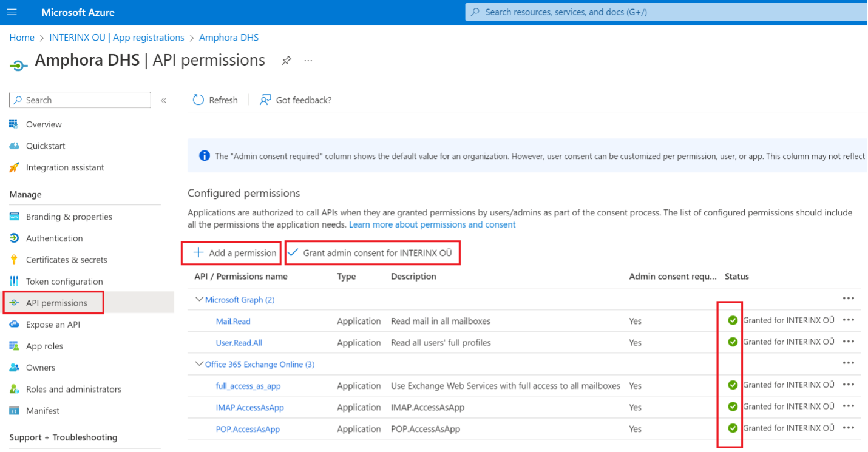Open Learn more about permissions and consent
Image resolution: width=868 pixels, height=452 pixels.
pyautogui.click(x=432, y=224)
